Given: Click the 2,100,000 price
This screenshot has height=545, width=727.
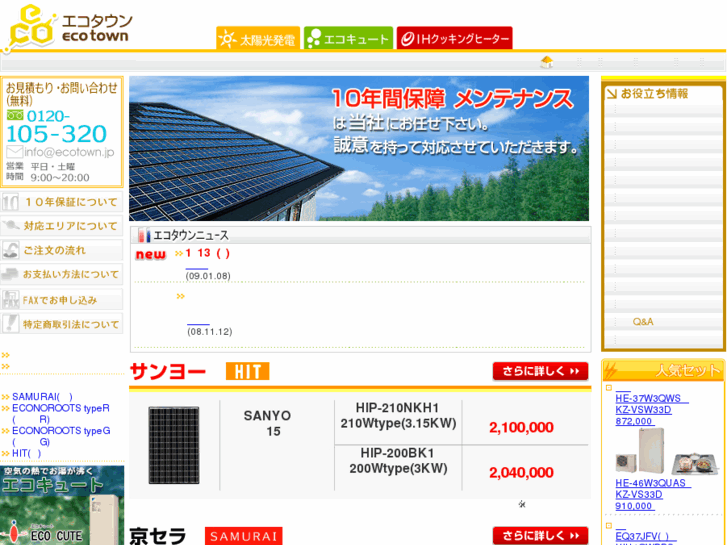Looking at the screenshot, I should [521, 427].
